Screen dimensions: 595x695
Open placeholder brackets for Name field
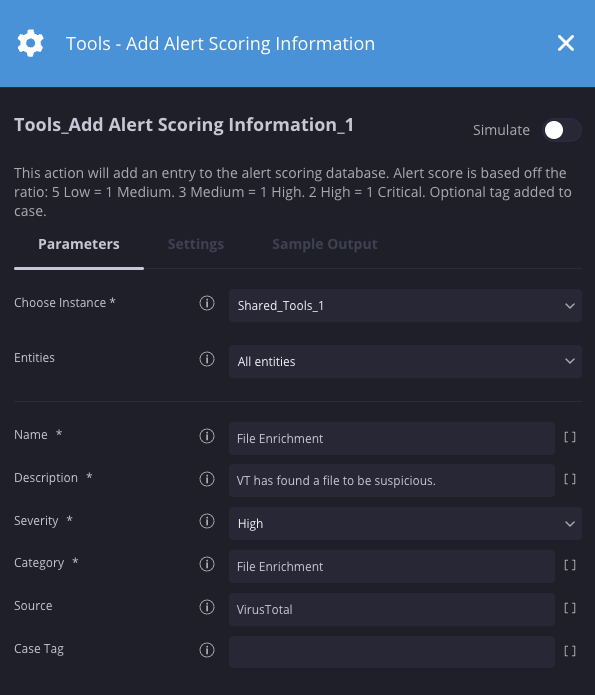click(570, 437)
